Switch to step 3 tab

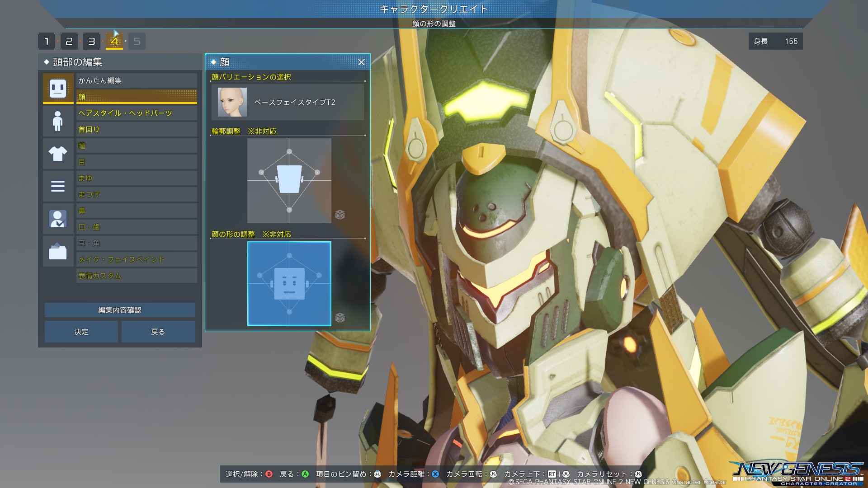(92, 42)
